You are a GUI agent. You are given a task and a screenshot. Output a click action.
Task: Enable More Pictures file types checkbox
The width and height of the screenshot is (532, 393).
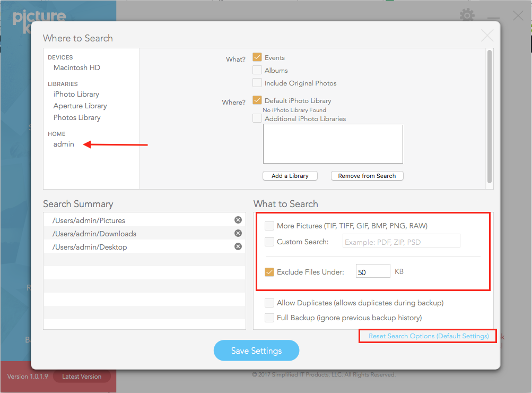269,226
